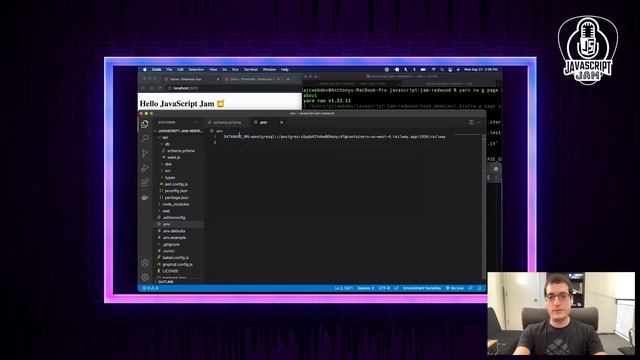Open jsconfig.json in the file tree
Viewport: 640px width, 360px height.
click(x=176, y=191)
